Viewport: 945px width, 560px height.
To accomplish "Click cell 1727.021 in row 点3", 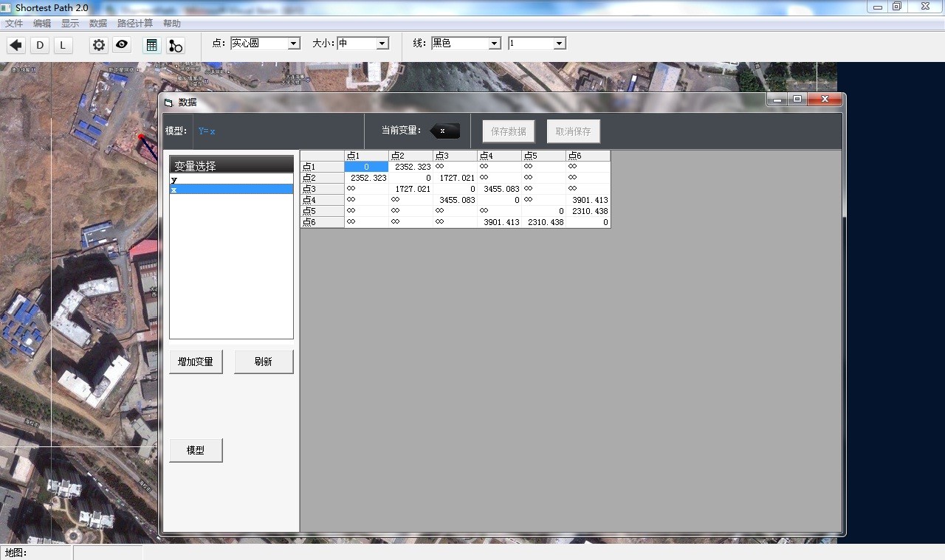I will click(x=410, y=189).
